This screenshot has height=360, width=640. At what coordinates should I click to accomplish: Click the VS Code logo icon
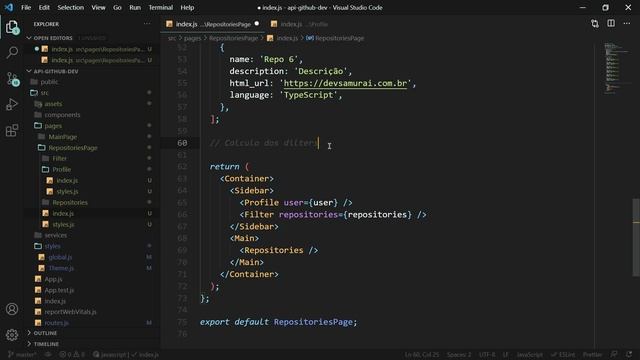coord(9,7)
